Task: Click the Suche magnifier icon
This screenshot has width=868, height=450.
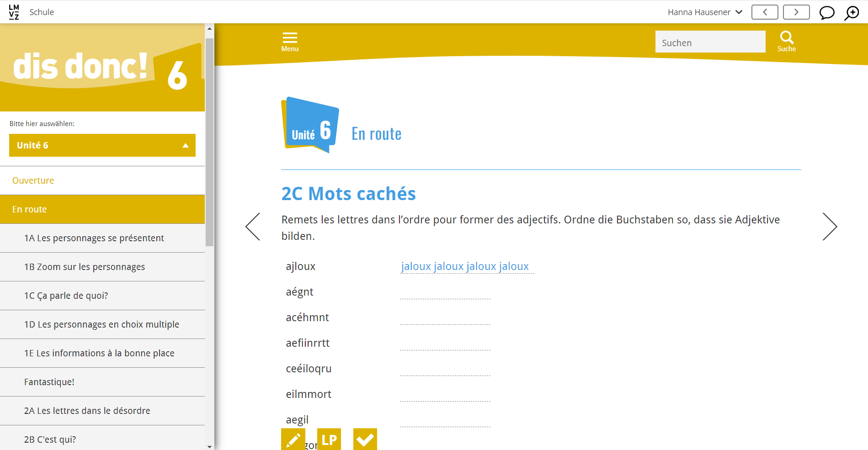Action: (787, 42)
